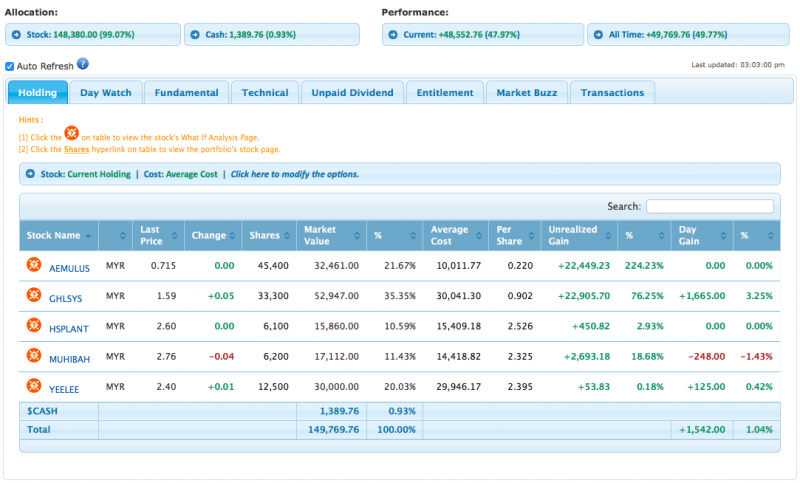This screenshot has width=800, height=483.
Task: Open What If Analysis icon for YEELEE
Action: coord(33,386)
